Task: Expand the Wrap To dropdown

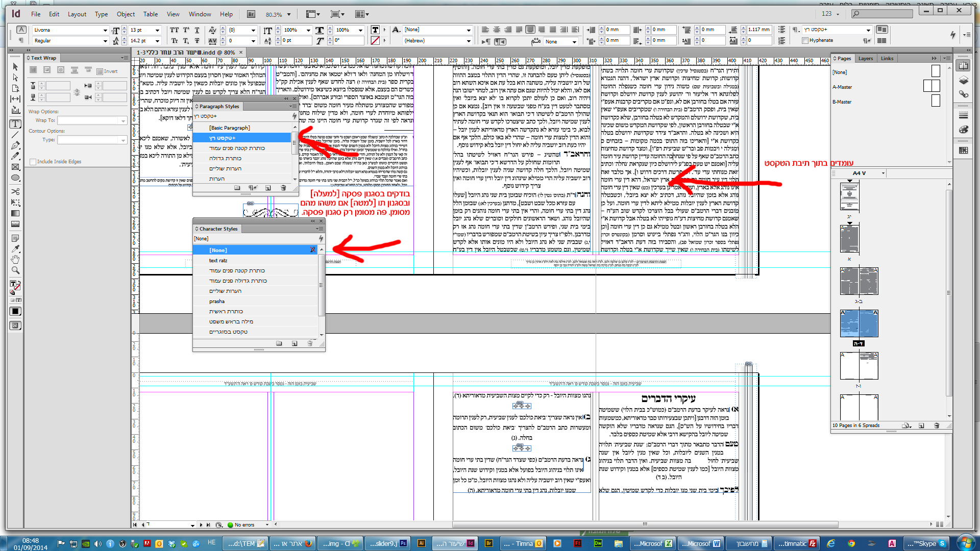Action: 123,120
